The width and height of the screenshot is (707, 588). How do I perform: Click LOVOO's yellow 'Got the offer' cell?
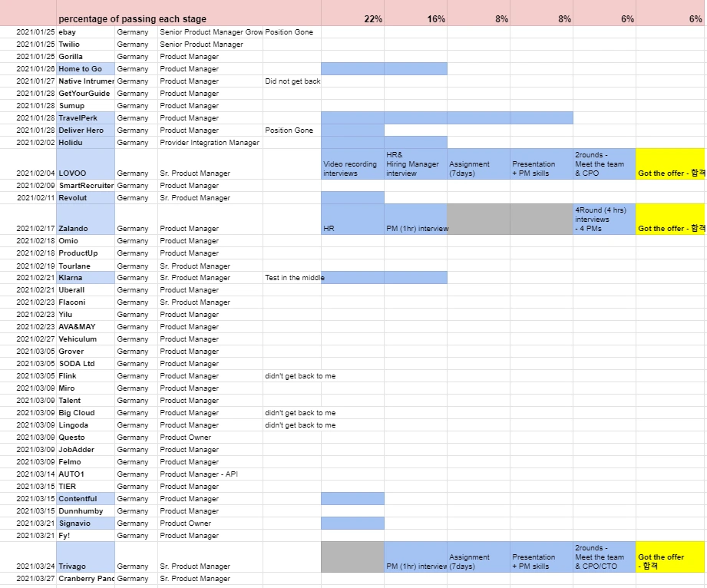(670, 164)
